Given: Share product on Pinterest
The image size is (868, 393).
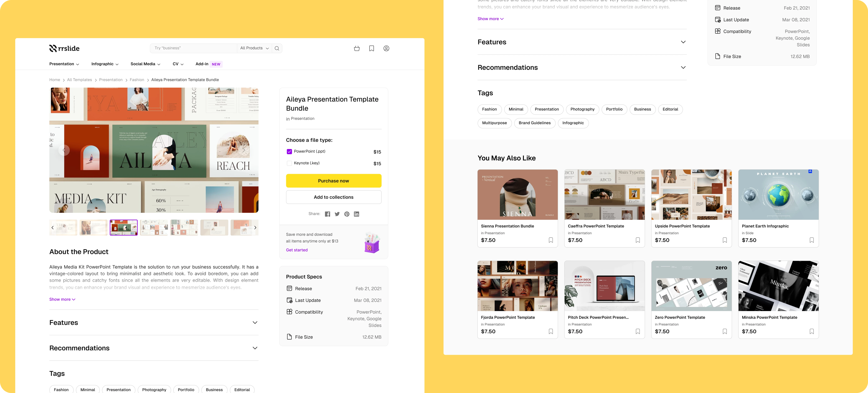Looking at the screenshot, I should (x=347, y=214).
